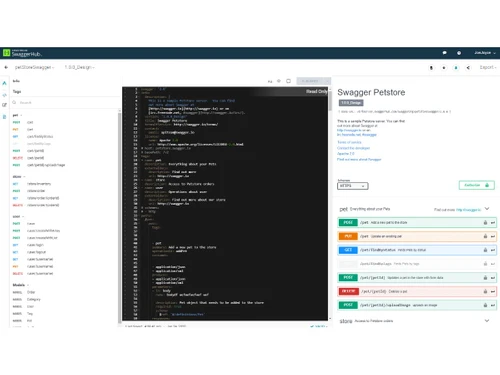500x375 pixels.
Task: Open the HTTPS schemes dropdown
Action: (x=353, y=186)
